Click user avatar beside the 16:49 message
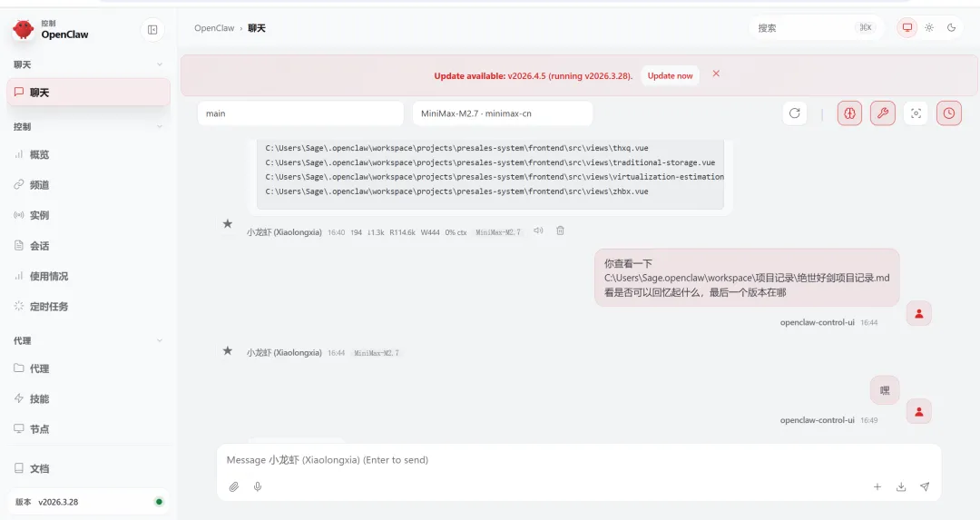Image resolution: width=980 pixels, height=520 pixels. click(x=918, y=412)
